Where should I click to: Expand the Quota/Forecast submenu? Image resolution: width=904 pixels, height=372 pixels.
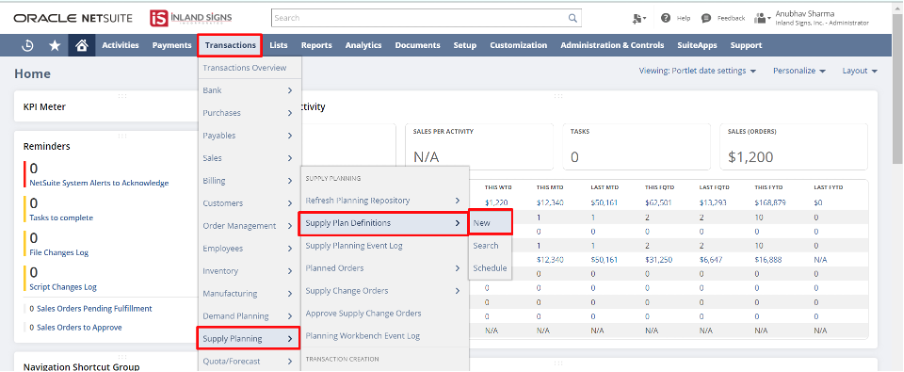point(249,361)
